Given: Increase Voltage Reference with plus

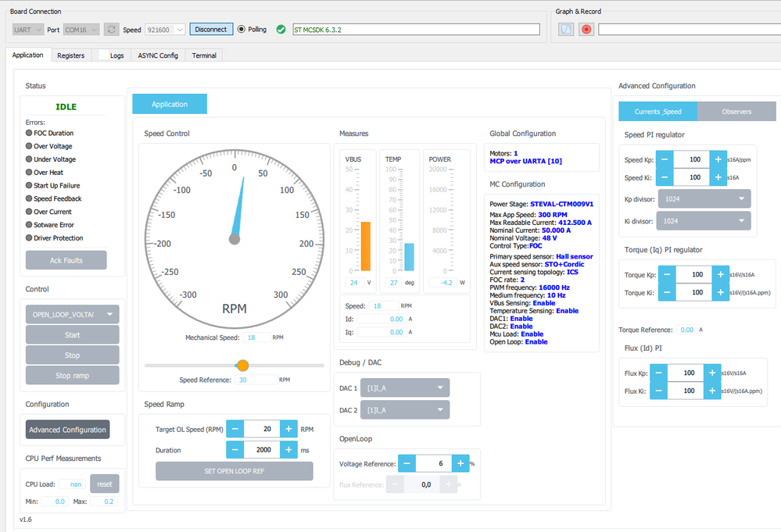Looking at the screenshot, I should [460, 463].
